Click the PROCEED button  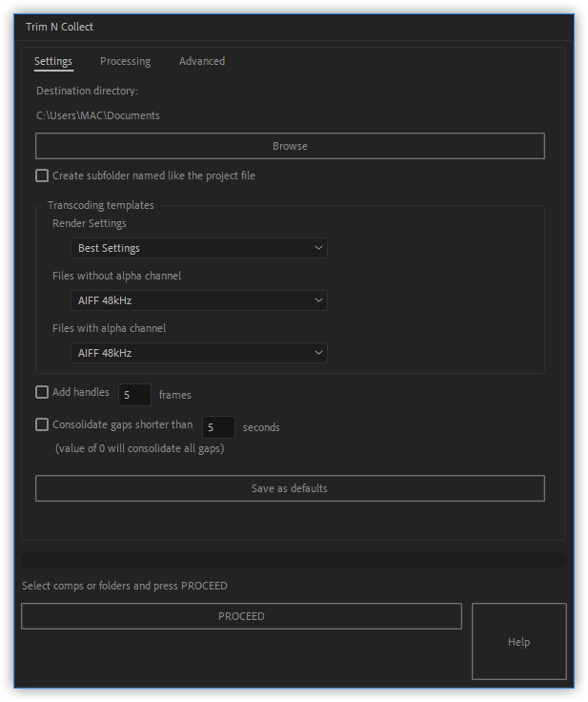point(241,616)
